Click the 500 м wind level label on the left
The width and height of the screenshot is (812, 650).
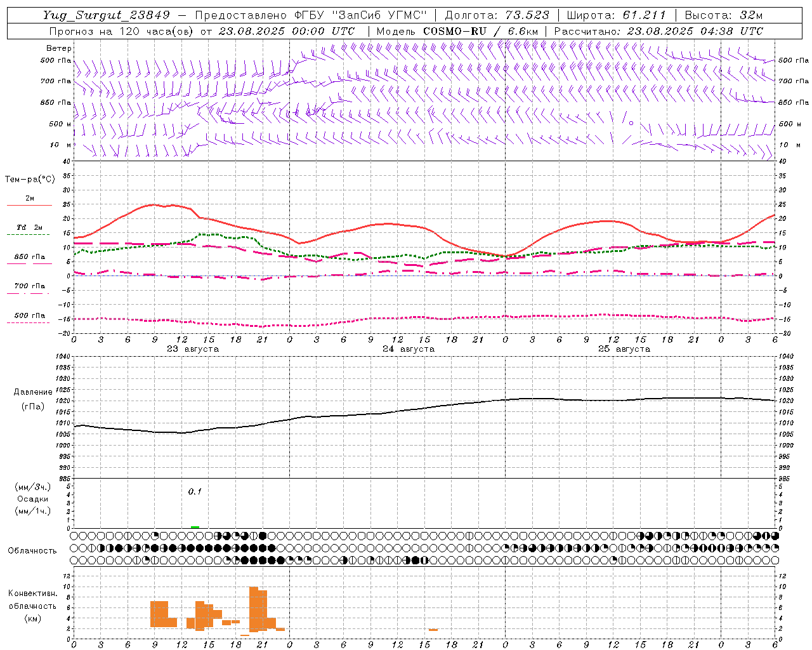[x=60, y=124]
